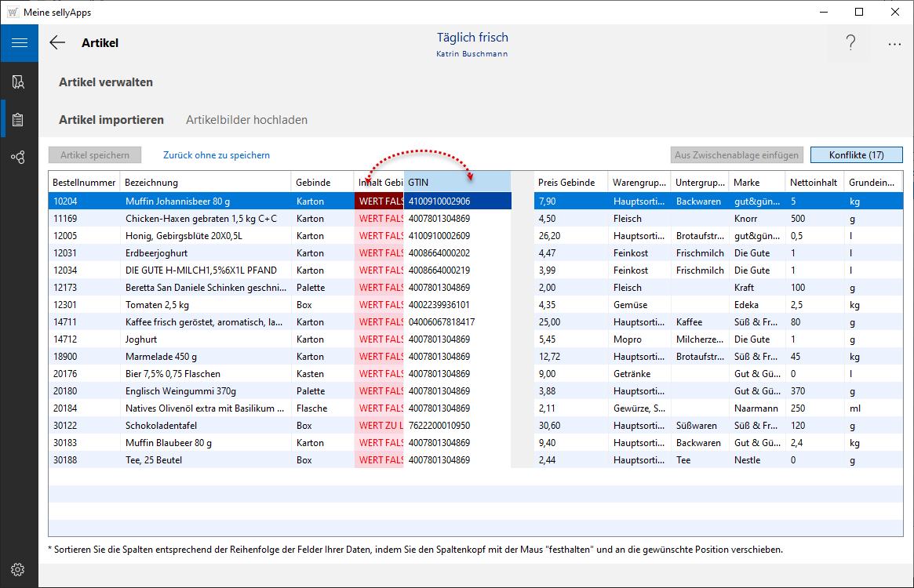The height and width of the screenshot is (588, 914).
Task: Click the connected nodes sidebar icon
Action: pos(19,158)
